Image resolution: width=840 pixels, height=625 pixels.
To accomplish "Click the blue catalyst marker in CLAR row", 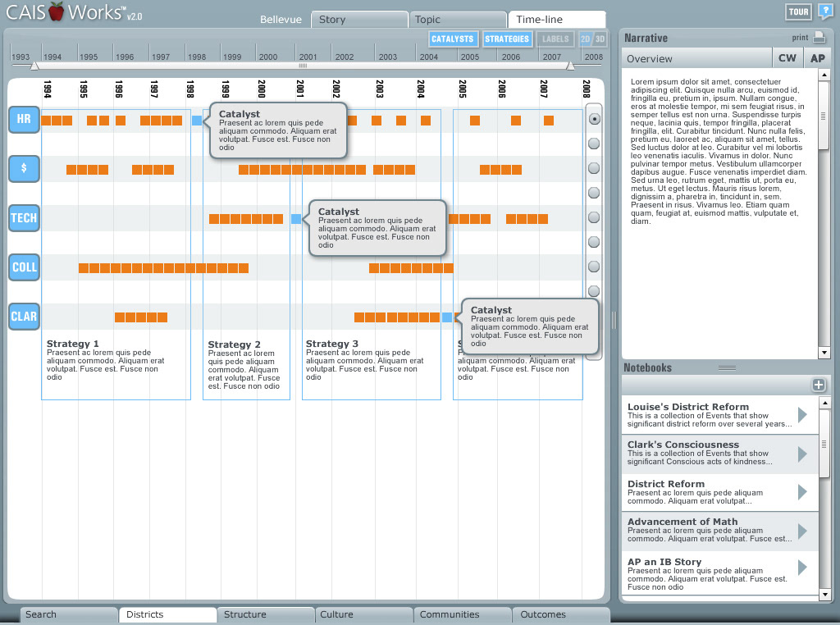I will click(x=447, y=317).
